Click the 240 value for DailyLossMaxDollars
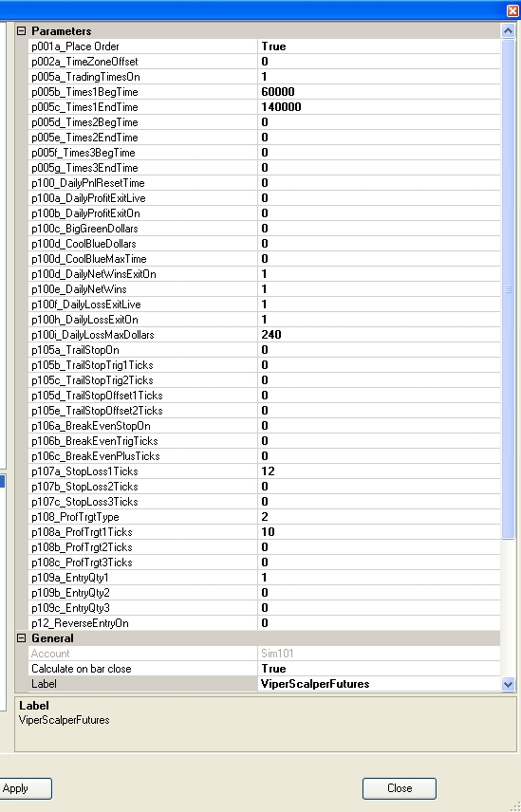The width and height of the screenshot is (521, 812). pos(271,335)
